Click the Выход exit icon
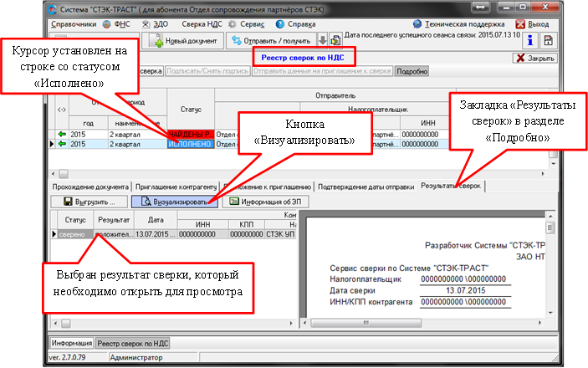Screen dimensions: 588x368 520,24
